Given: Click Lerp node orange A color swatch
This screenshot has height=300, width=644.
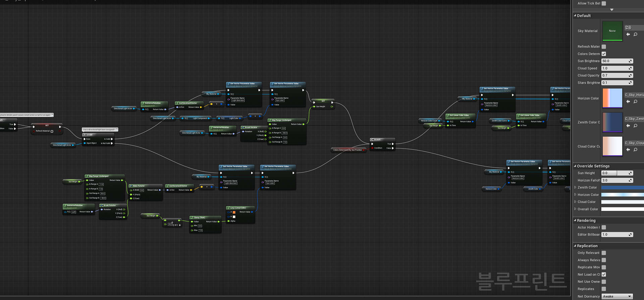Looking at the screenshot, I should click(x=234, y=212).
